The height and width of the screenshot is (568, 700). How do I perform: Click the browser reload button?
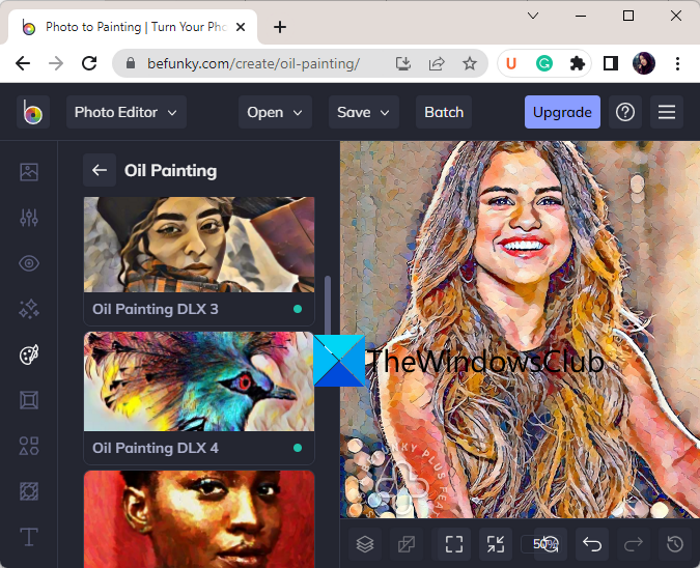tap(89, 63)
